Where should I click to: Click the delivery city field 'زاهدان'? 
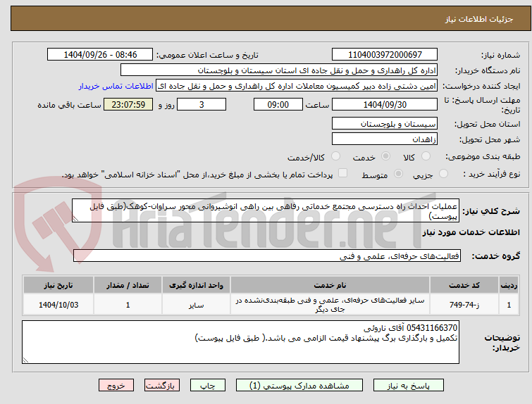[x=385, y=139]
